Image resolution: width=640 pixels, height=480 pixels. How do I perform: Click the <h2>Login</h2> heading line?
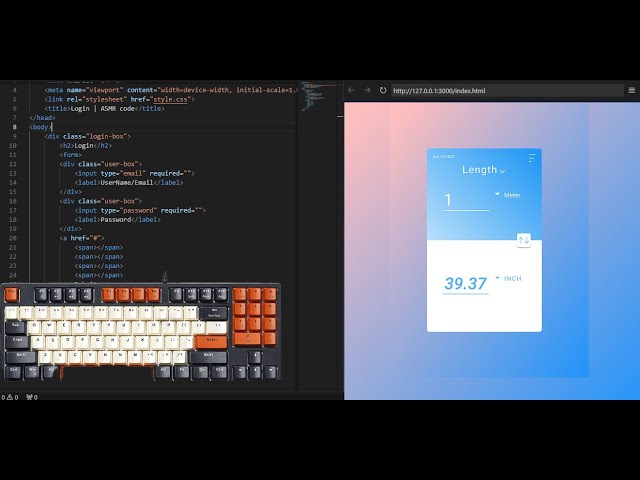(86, 146)
